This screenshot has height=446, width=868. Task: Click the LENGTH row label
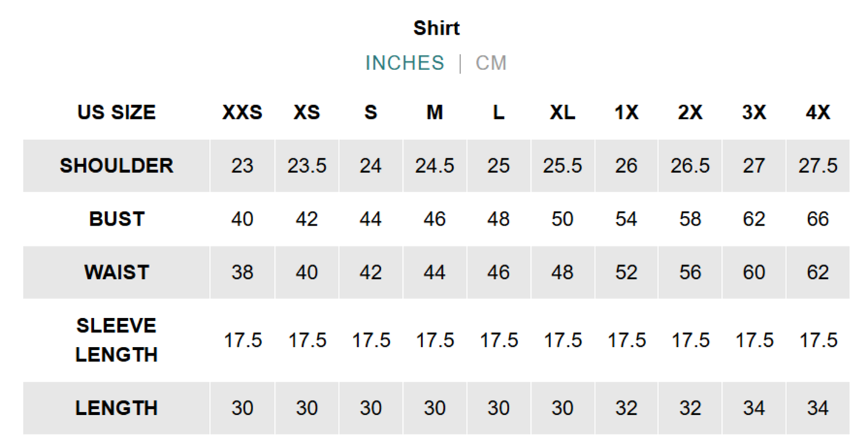point(116,408)
